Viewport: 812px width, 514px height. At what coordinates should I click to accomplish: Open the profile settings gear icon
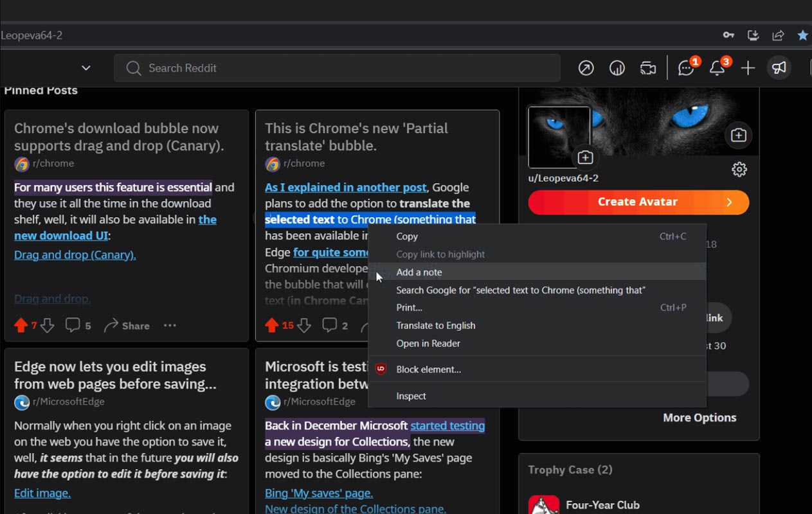[x=739, y=170]
